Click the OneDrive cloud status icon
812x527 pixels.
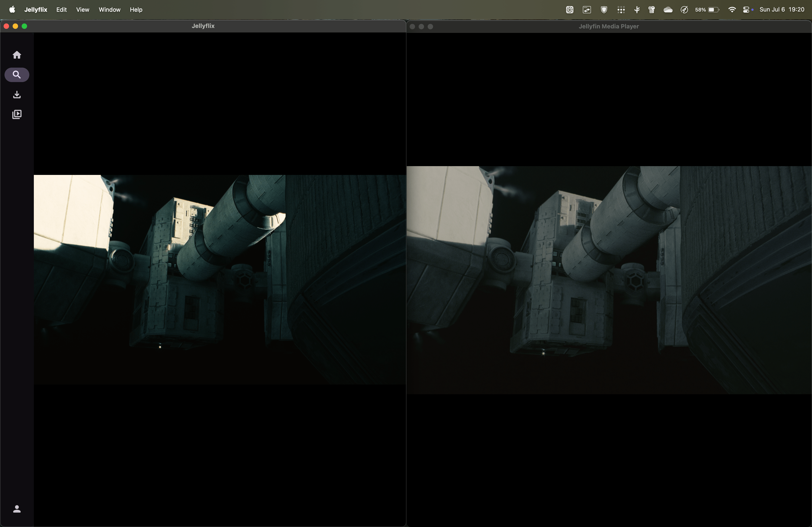[668, 9]
